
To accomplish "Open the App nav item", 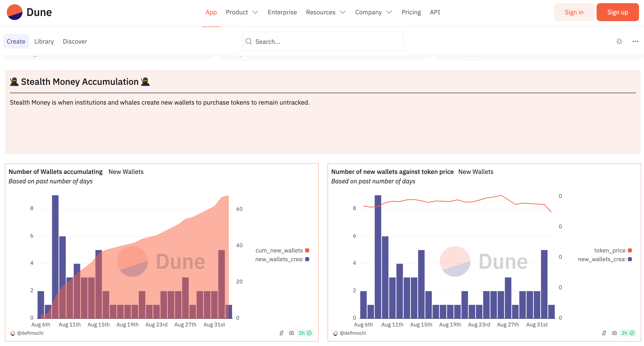I will click(211, 12).
